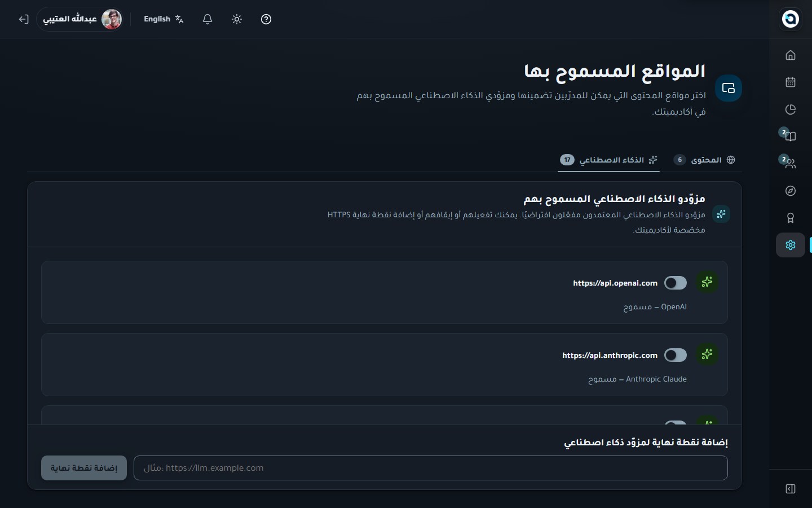Focus the https://llm.example.com endpoint input field
The width and height of the screenshot is (812, 508).
point(431,468)
